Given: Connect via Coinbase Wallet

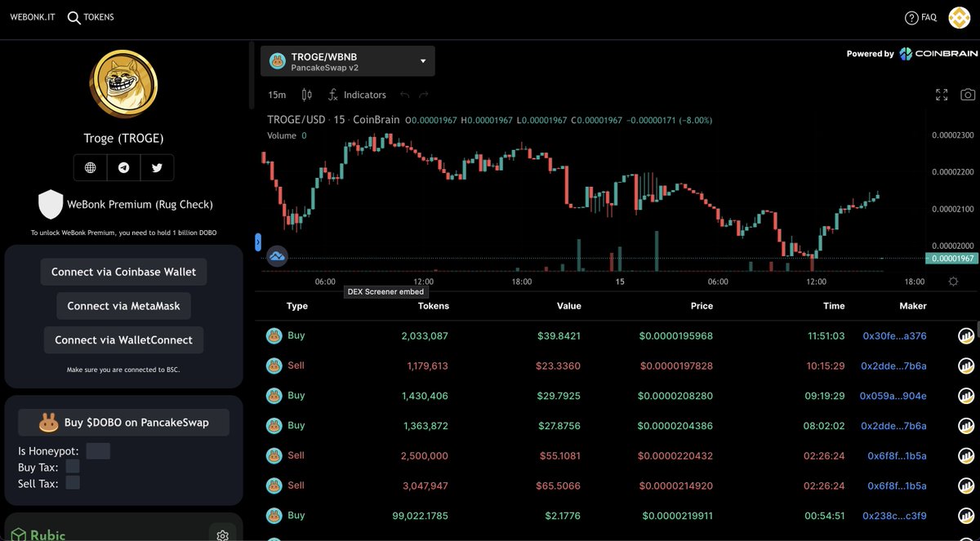Looking at the screenshot, I should (123, 272).
